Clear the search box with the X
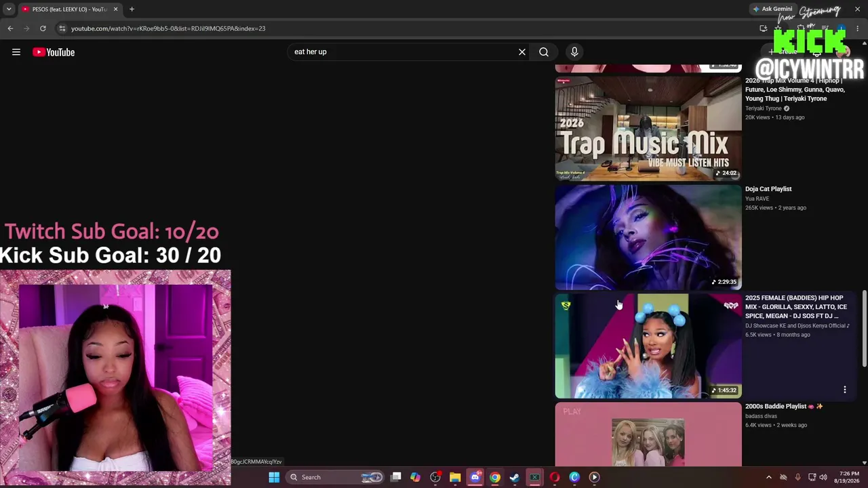The height and width of the screenshot is (488, 868). (522, 52)
